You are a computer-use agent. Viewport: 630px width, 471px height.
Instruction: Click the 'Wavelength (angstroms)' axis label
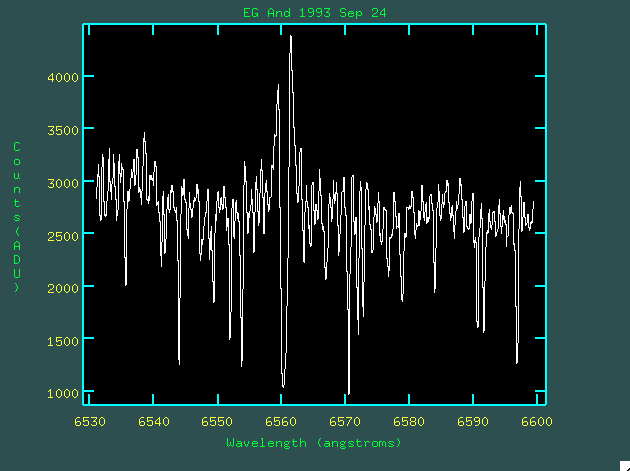pyautogui.click(x=314, y=443)
